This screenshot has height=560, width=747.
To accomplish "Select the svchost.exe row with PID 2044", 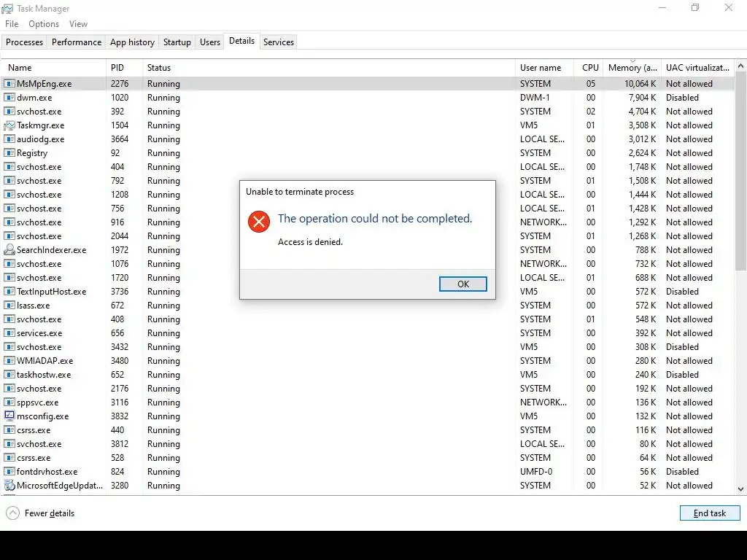I will 368,236.
